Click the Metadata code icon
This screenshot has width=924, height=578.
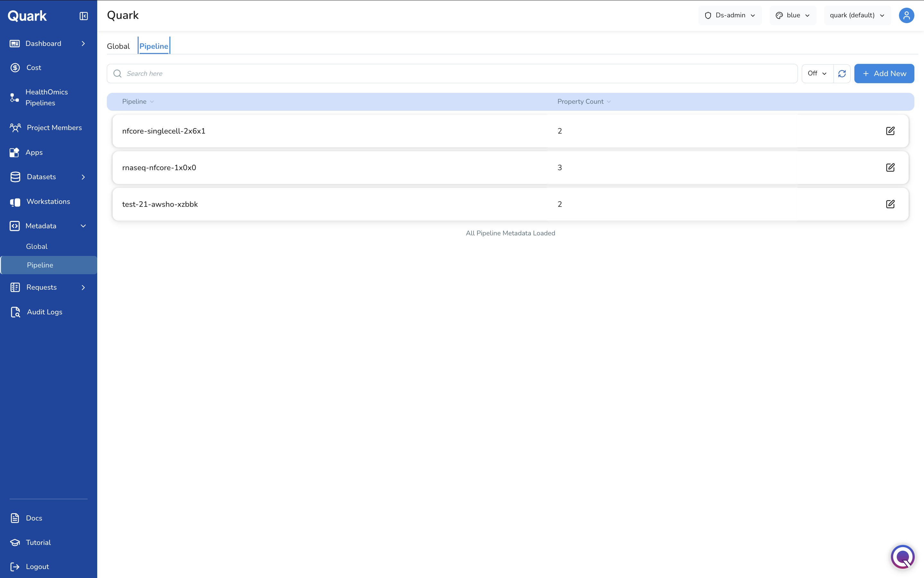(14, 226)
